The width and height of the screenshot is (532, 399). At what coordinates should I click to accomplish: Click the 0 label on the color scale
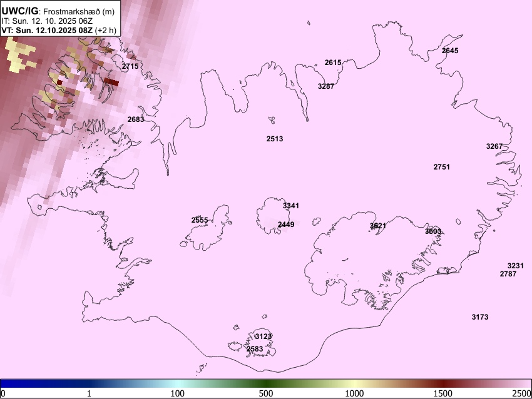(x=3, y=393)
